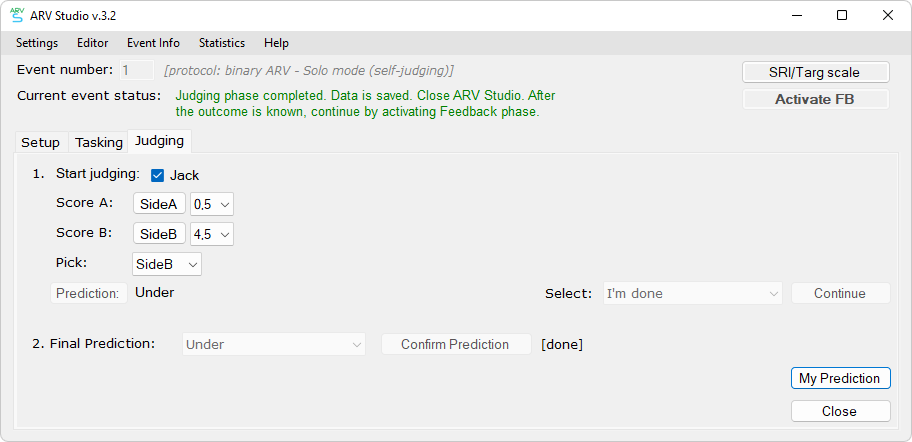Open the Score B value dropdown
Image resolution: width=912 pixels, height=442 pixels.
212,234
